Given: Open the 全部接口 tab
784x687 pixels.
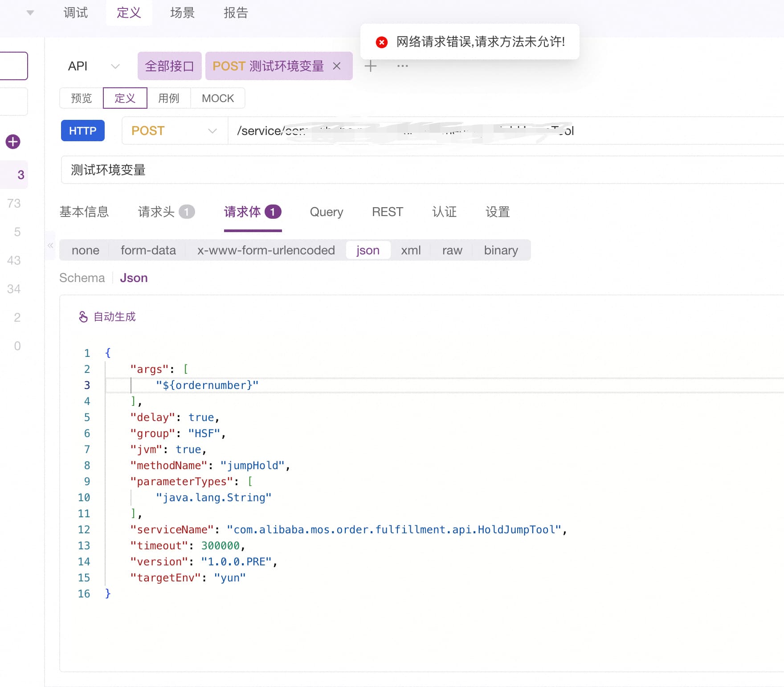Looking at the screenshot, I should coord(169,66).
